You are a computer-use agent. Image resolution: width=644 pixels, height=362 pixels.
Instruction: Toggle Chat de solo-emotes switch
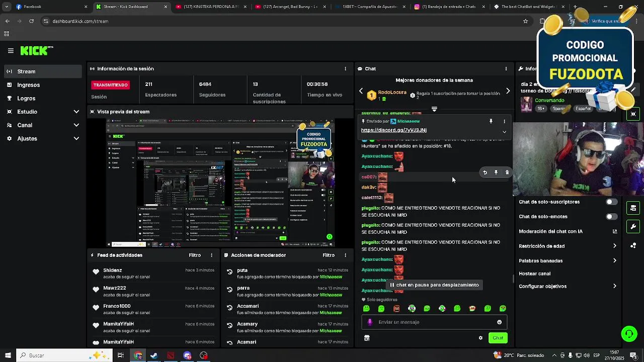pos(611,217)
